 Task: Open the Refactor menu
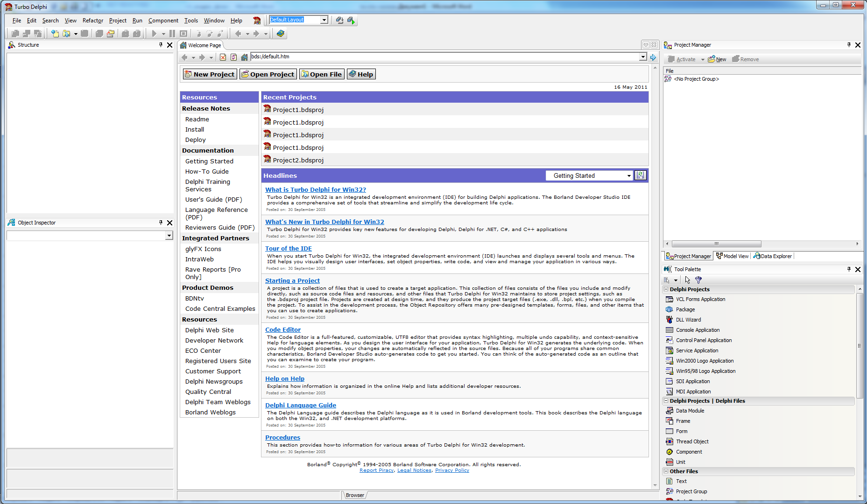(x=92, y=21)
